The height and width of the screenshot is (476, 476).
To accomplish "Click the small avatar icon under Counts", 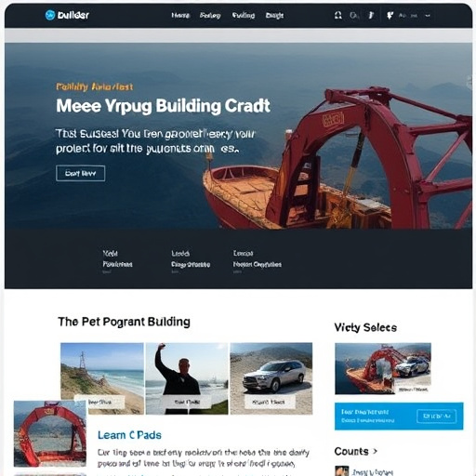I will [342, 471].
